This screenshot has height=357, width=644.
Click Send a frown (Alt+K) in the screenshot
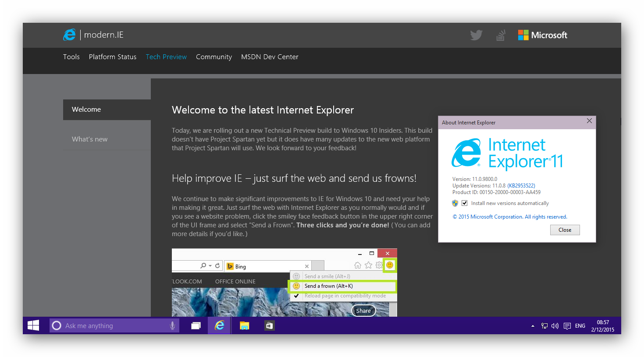pos(343,286)
